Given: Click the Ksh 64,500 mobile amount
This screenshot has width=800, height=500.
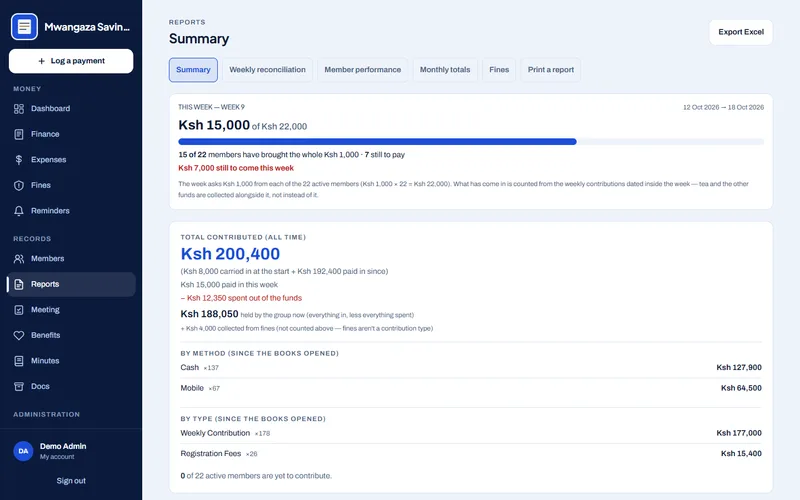Looking at the screenshot, I should coord(741,388).
